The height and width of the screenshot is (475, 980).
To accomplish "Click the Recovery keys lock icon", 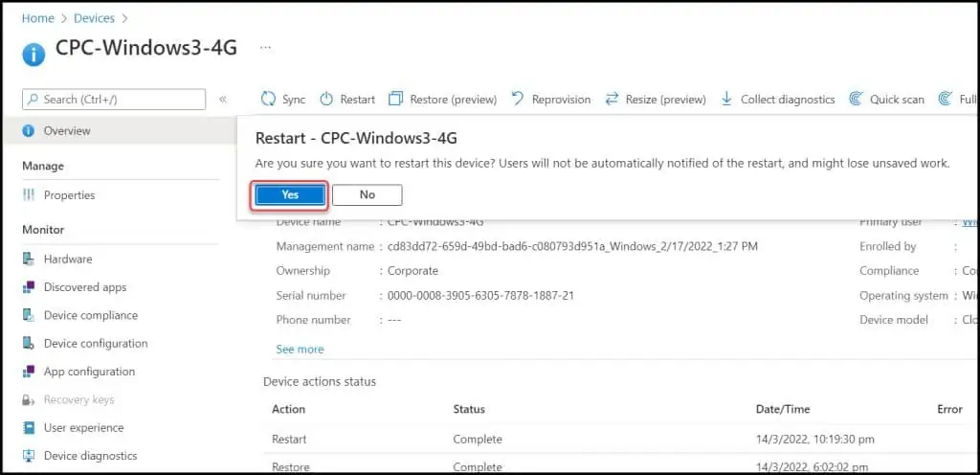I will pyautogui.click(x=28, y=399).
